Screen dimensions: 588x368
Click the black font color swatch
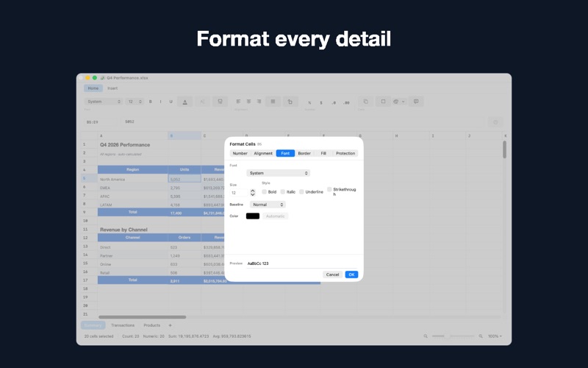point(253,216)
